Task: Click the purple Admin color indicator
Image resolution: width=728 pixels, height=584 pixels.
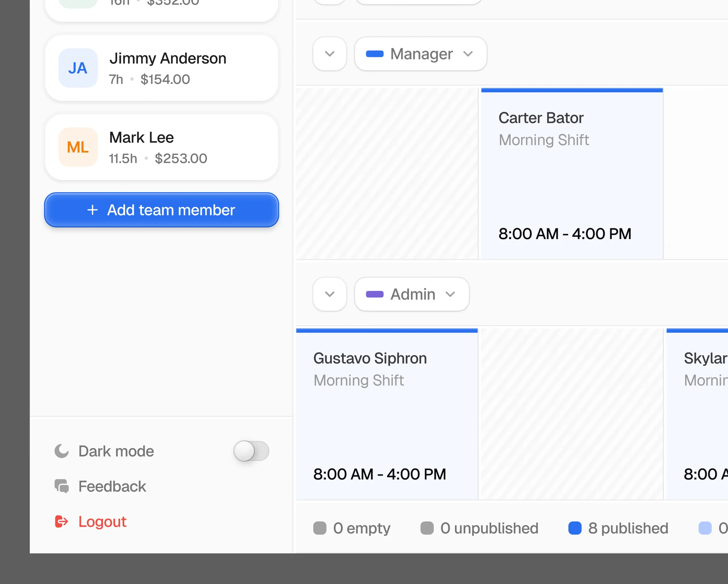Action: coord(375,294)
